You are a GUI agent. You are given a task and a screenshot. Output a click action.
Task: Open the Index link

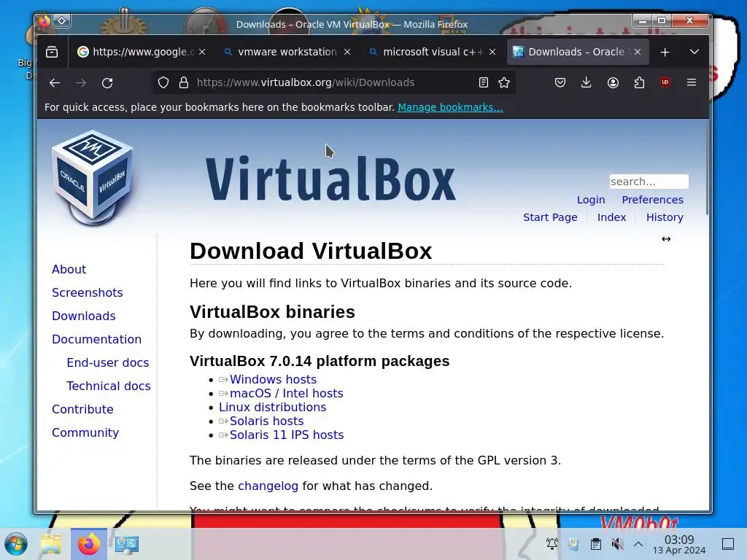(x=612, y=217)
